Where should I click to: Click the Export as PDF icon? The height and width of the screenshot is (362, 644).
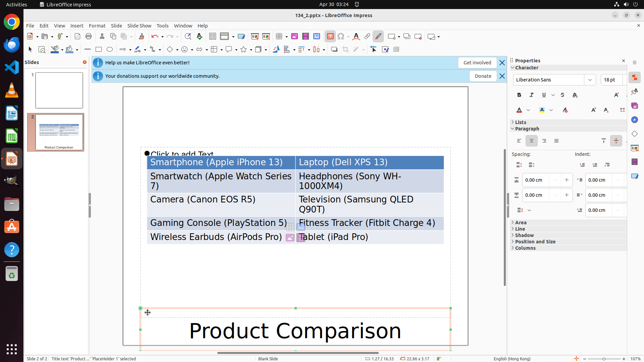tap(77, 37)
